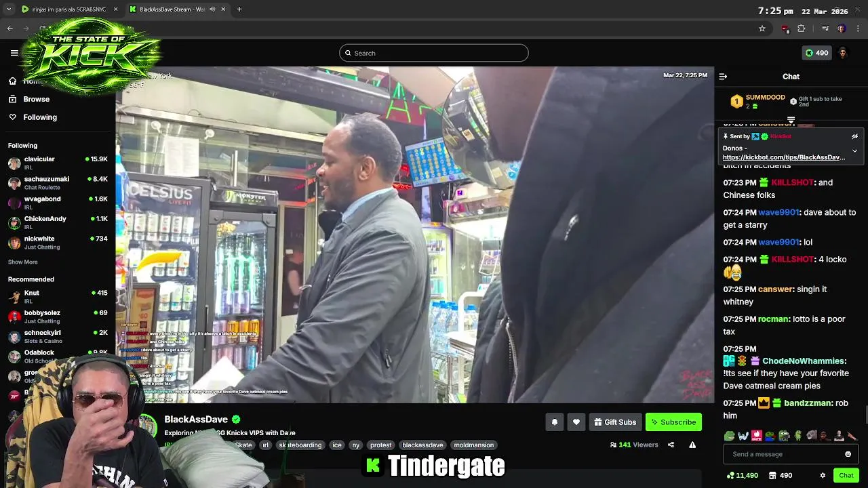This screenshot has width=868, height=488.
Task: Open Odablock recommended channel
Action: point(58,357)
